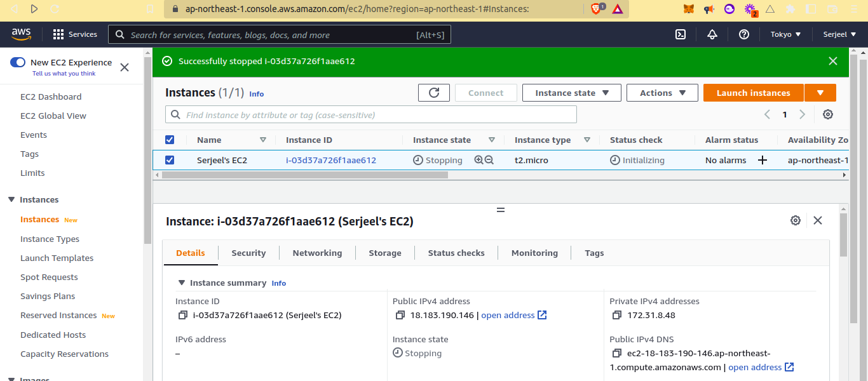Dismiss the green success banner

(x=833, y=61)
